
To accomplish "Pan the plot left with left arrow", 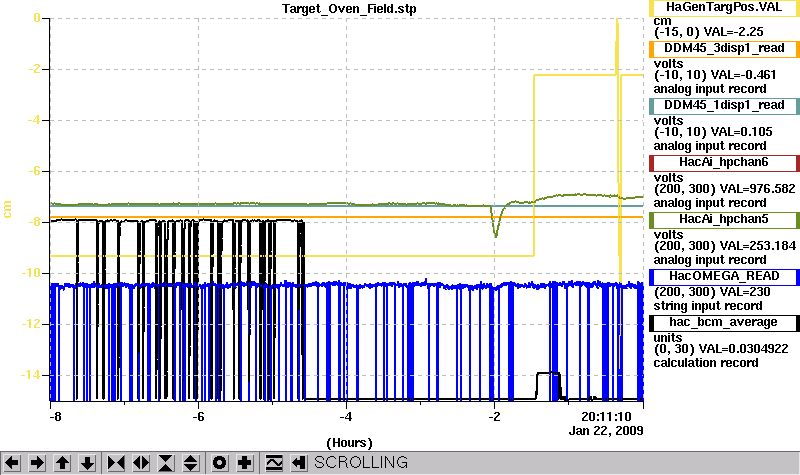I will pyautogui.click(x=12, y=463).
